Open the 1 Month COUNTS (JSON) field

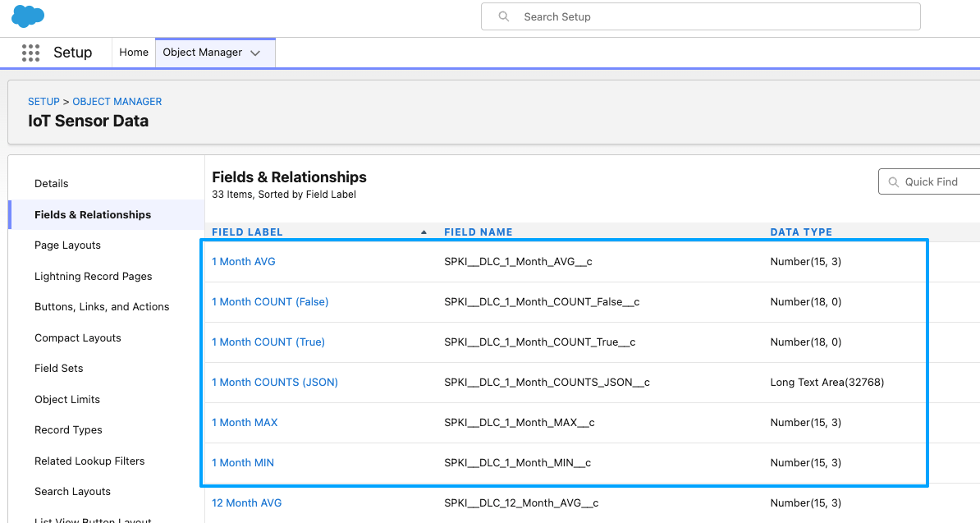click(x=274, y=383)
